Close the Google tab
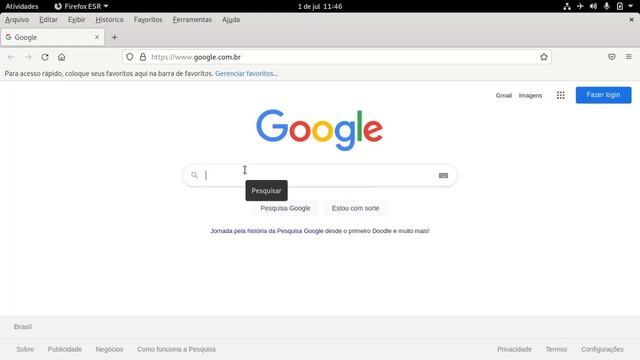This screenshot has width=640, height=360. [x=97, y=37]
